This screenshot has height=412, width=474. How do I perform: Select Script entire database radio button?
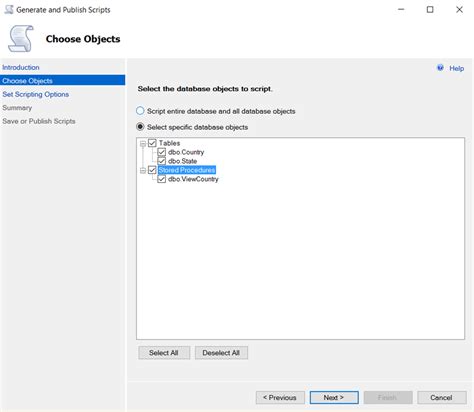tap(140, 111)
